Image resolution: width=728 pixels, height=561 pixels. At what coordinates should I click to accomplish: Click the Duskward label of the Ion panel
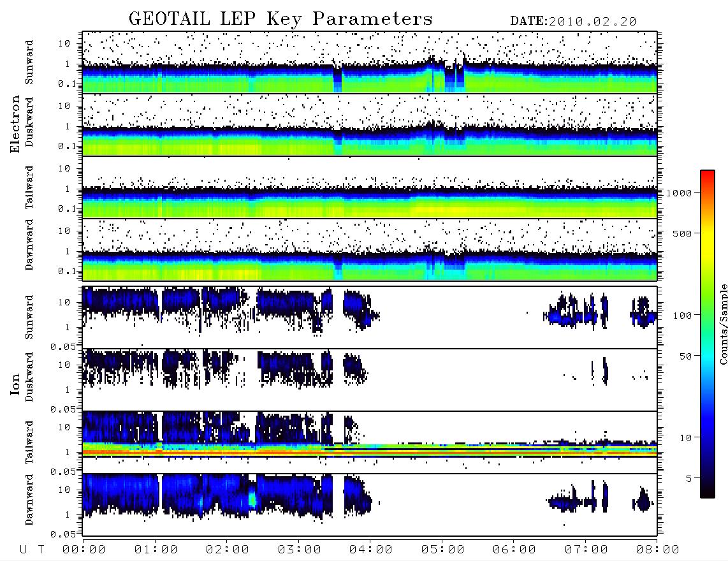(x=29, y=377)
